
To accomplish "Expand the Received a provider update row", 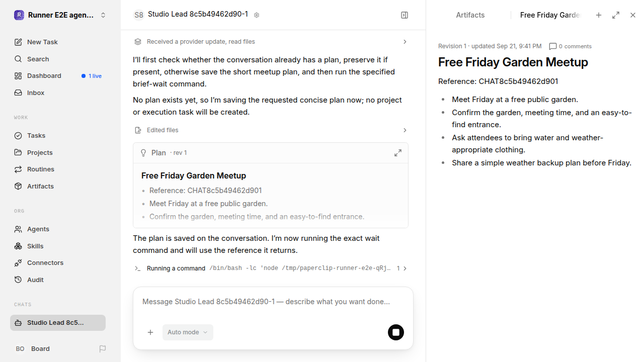I will 271,42.
